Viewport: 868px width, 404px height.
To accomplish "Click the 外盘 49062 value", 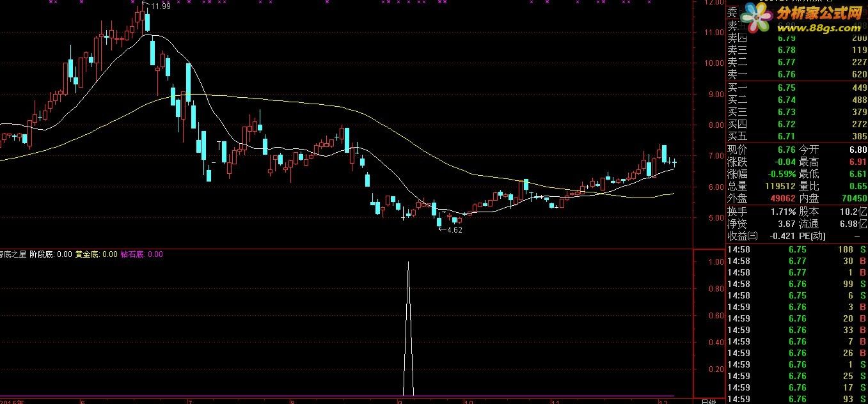I will 783,198.
